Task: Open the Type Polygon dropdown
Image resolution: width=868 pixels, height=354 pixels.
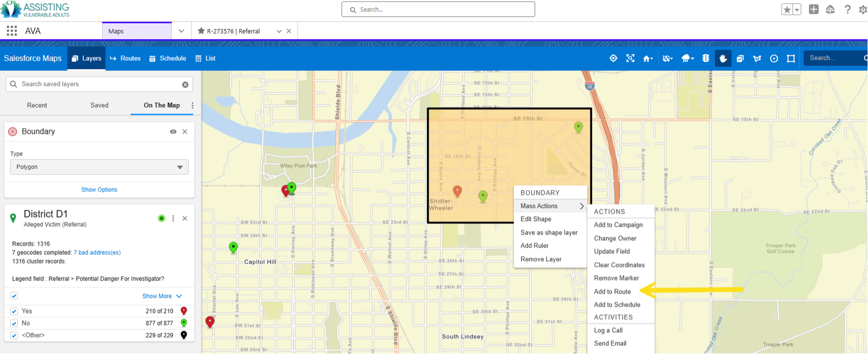Action: click(x=99, y=167)
